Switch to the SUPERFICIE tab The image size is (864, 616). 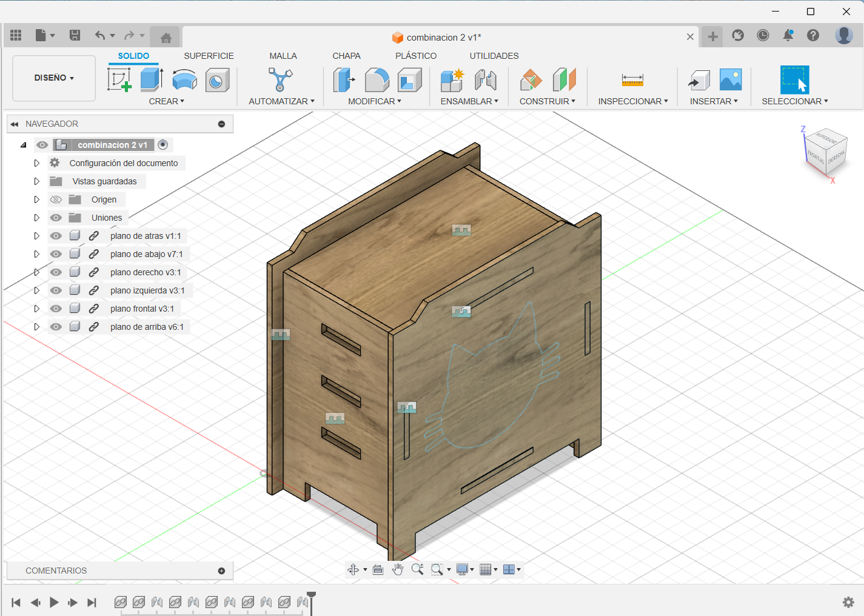click(209, 56)
